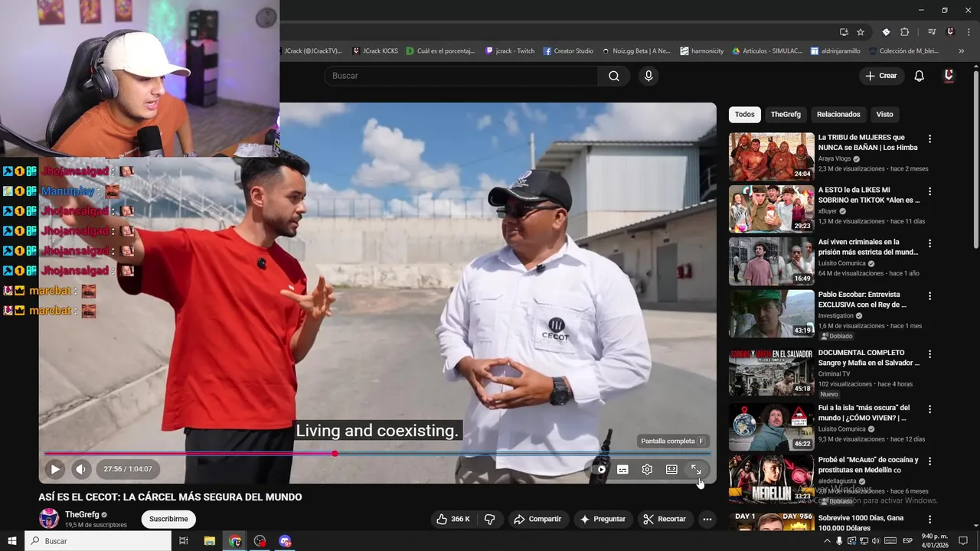The height and width of the screenshot is (551, 980).
Task: Click the magnifier search button
Action: (x=614, y=76)
